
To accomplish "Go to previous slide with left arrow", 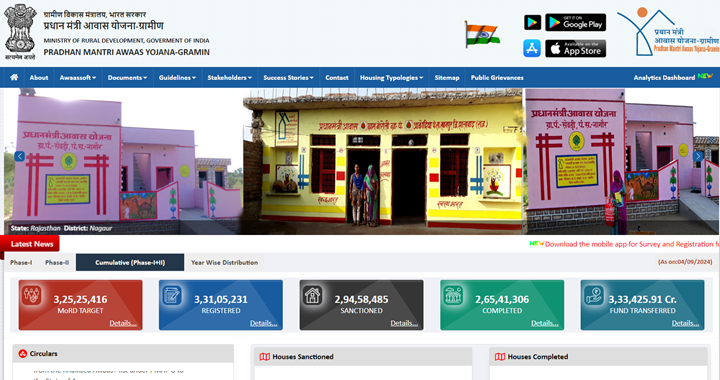I will [x=19, y=156].
